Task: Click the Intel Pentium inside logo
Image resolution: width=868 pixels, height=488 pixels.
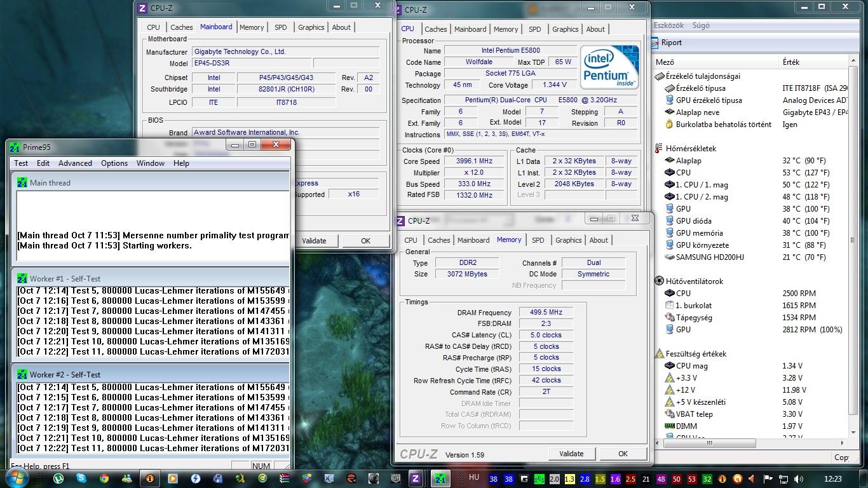Action: (x=609, y=67)
